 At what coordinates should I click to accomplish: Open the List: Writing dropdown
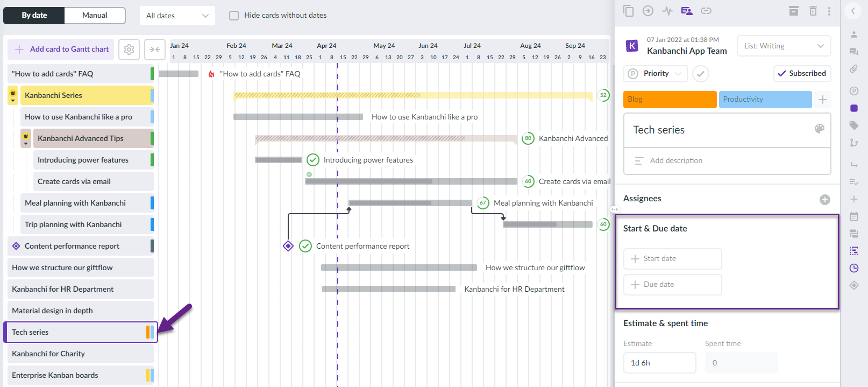coord(784,46)
